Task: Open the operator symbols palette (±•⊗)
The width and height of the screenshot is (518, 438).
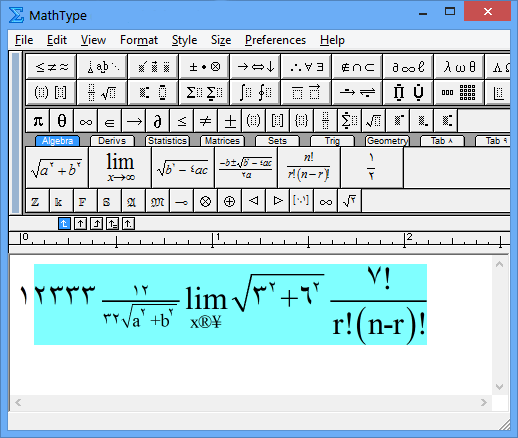Action: coord(204,67)
